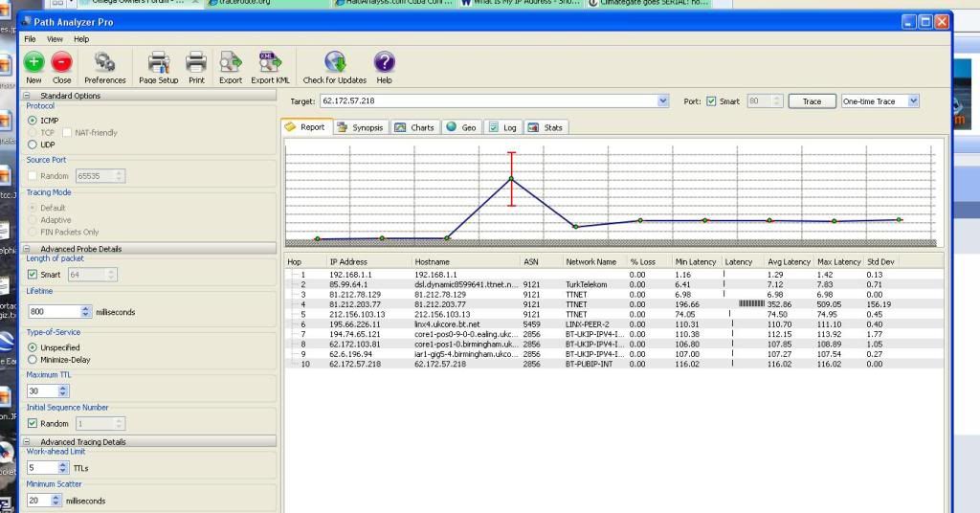This screenshot has height=513, width=980.
Task: Select hop row with IP 195.66.226.11
Action: tap(613, 324)
